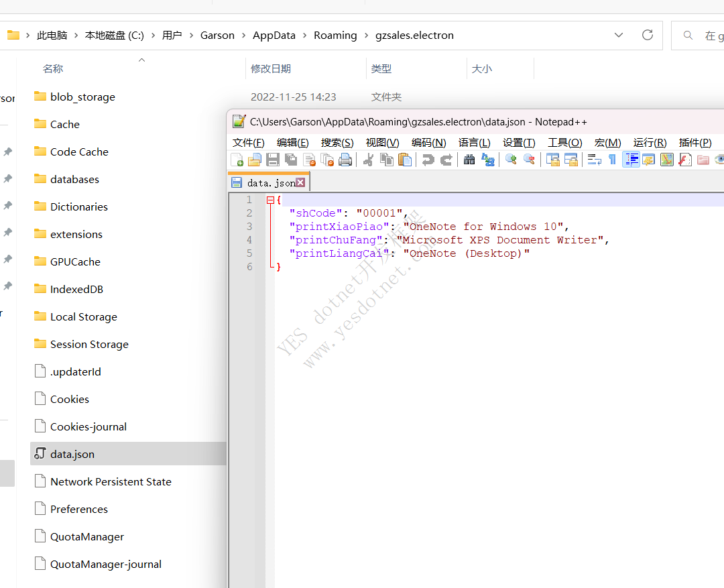Expand the chevron after 本地磁盘 (C:)
The height and width of the screenshot is (588, 724).
coord(153,36)
